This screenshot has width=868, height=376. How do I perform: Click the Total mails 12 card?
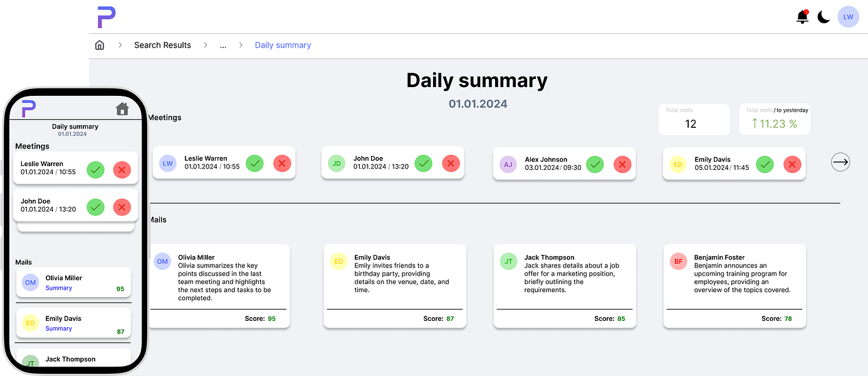pos(694,119)
